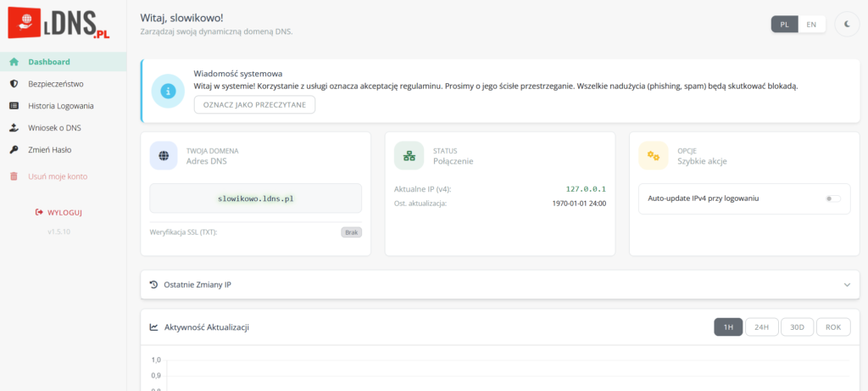The width and height of the screenshot is (868, 391).
Task: Click the blue info icon in system message
Action: coord(169,91)
